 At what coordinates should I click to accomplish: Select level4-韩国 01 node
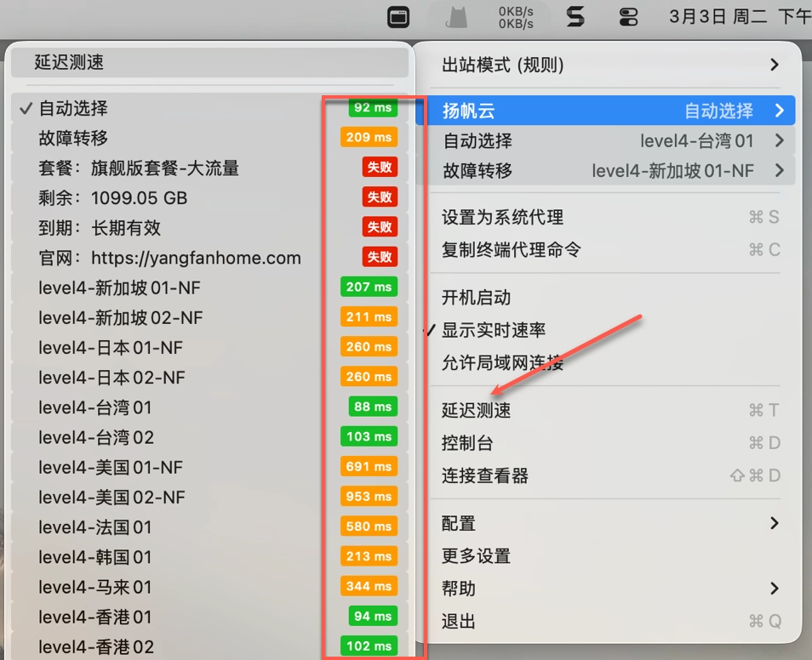point(209,557)
